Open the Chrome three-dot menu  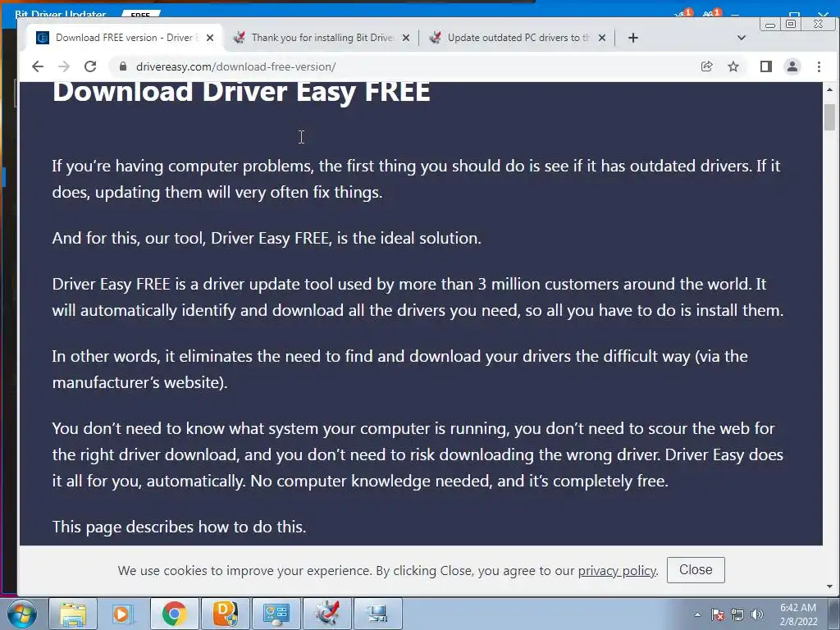[819, 66]
